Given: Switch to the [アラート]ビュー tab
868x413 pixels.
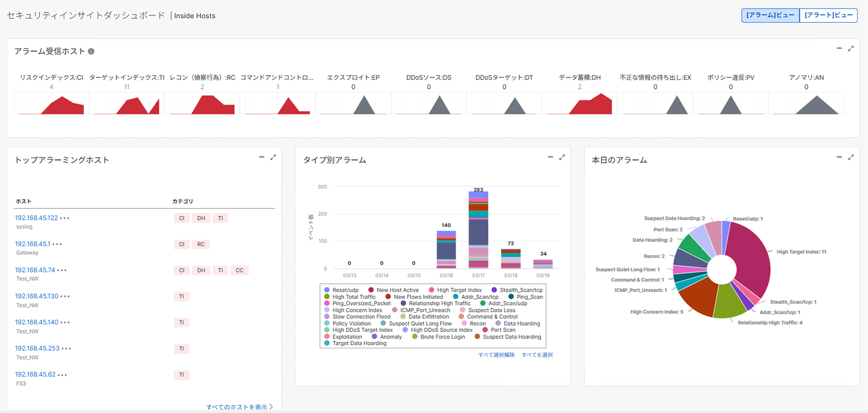Looking at the screenshot, I should (828, 15).
